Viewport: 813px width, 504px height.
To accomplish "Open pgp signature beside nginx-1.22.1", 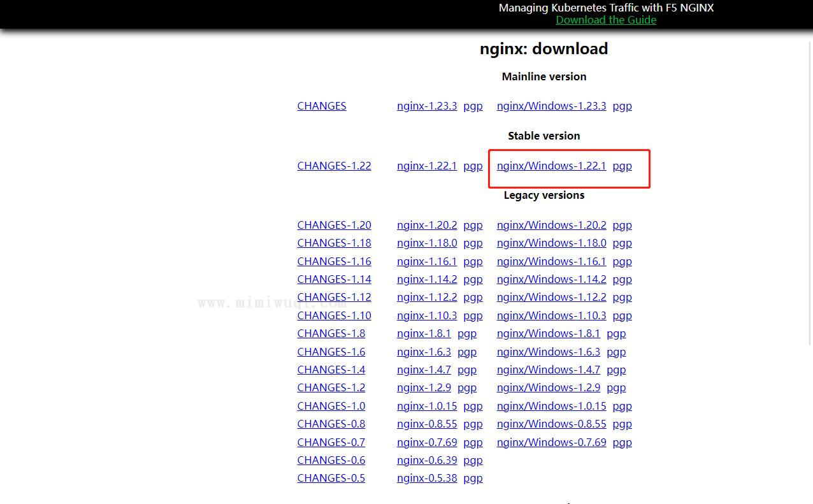I will (x=473, y=166).
